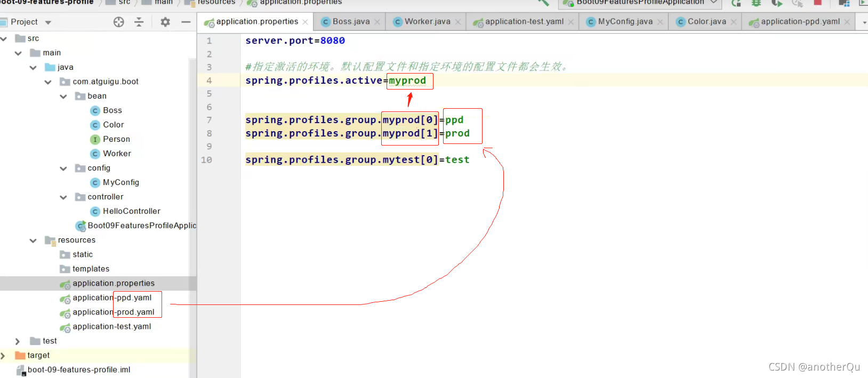Open Project panel settings gear
Screen dimensions: 868x378
tap(165, 22)
